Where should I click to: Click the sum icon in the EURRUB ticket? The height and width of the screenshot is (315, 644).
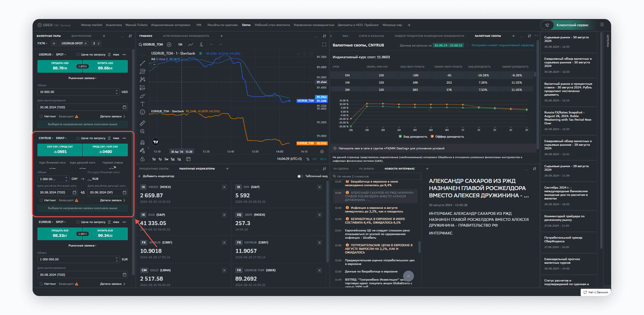(x=109, y=222)
